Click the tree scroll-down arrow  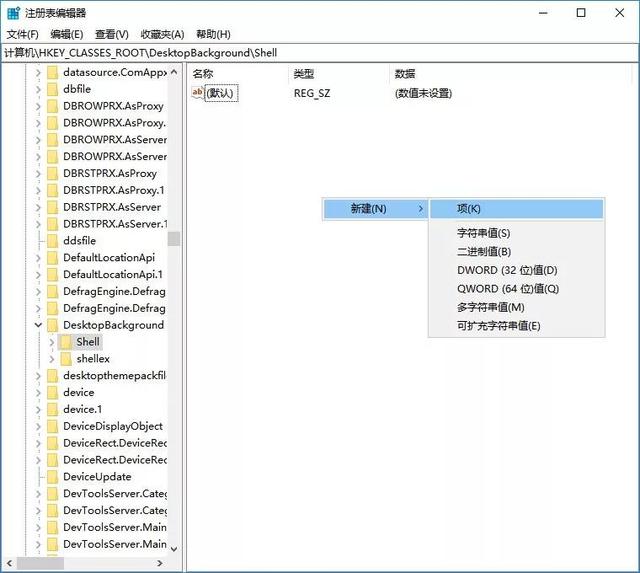pos(174,549)
